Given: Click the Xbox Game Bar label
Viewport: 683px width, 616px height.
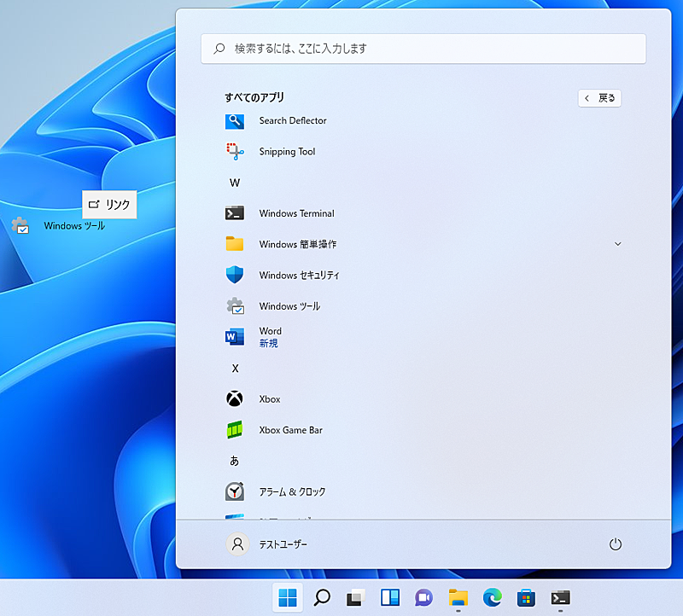Looking at the screenshot, I should (290, 430).
